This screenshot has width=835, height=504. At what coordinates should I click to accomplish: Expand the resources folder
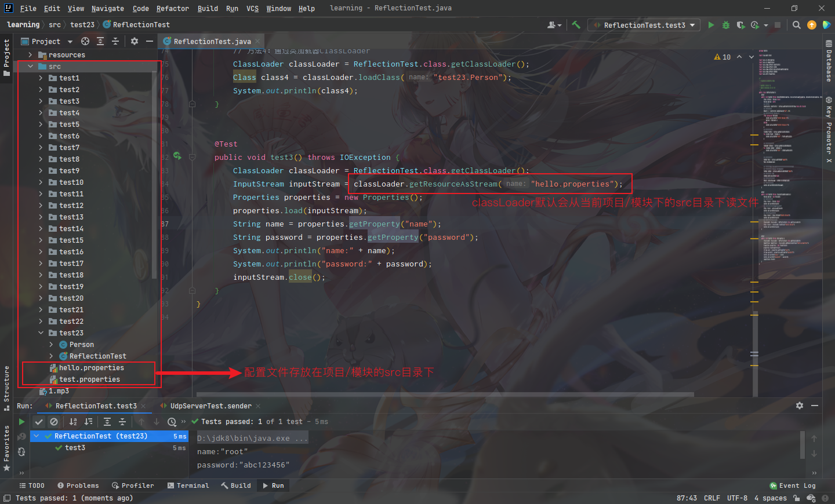(x=30, y=55)
